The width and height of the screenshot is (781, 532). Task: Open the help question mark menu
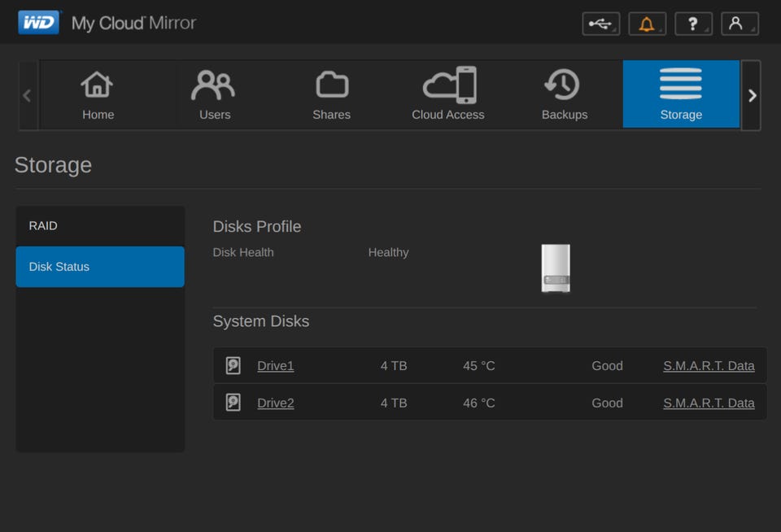point(693,24)
